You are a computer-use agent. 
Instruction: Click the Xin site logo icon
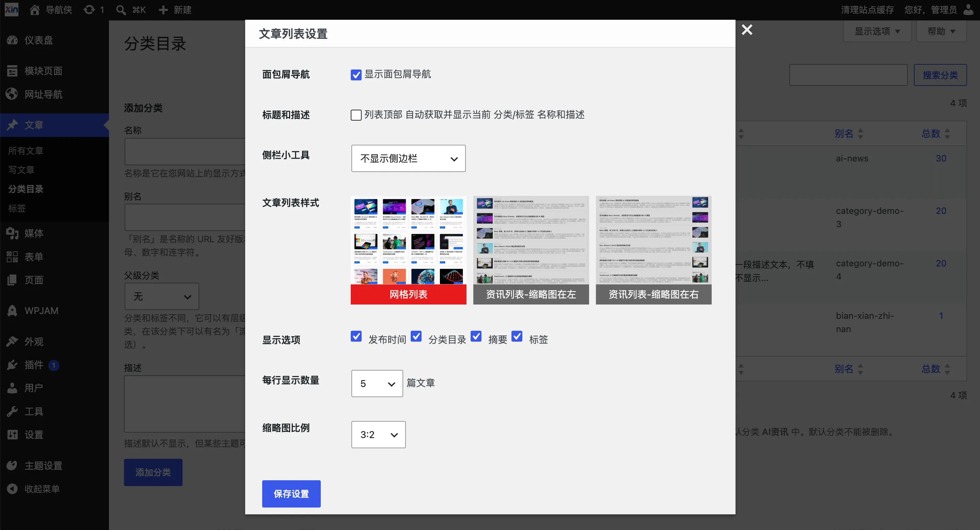12,10
